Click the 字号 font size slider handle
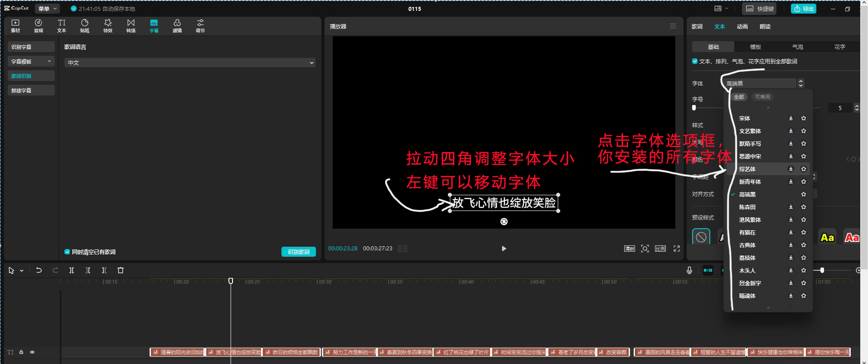 point(694,108)
